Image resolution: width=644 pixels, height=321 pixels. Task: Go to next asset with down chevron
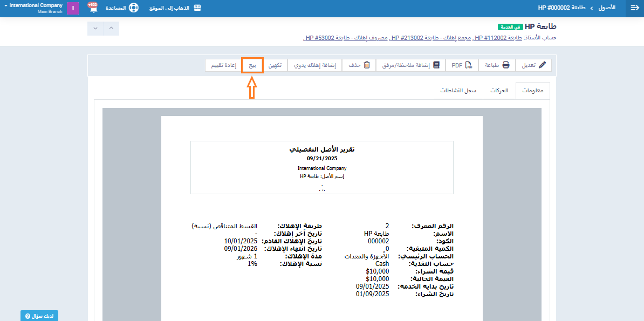coord(95,28)
